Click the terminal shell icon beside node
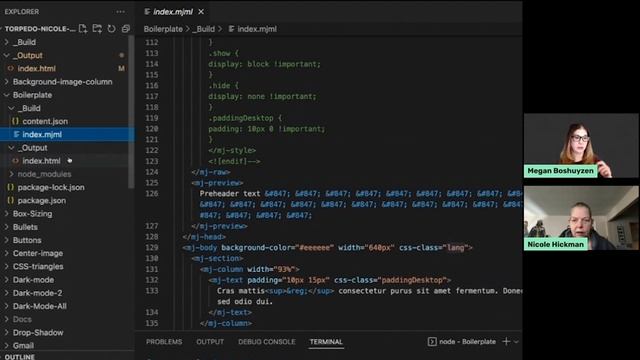This screenshot has width=640, height=360. tap(432, 342)
